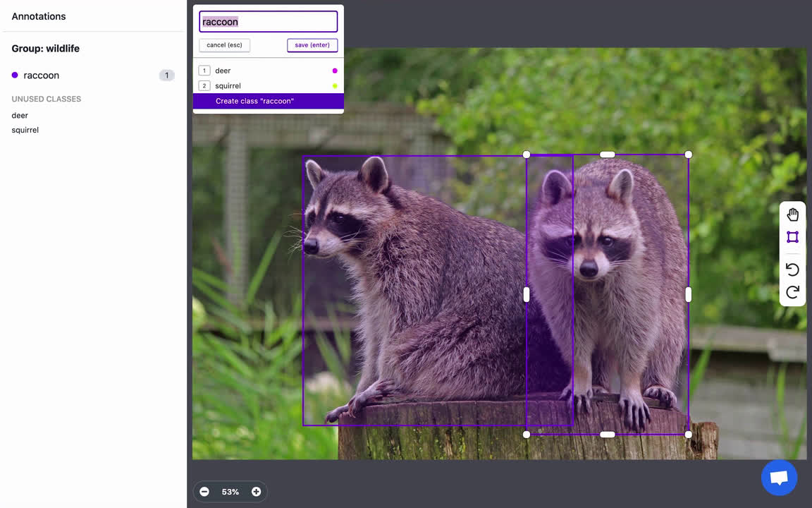This screenshot has height=508, width=812.
Task: Click the purple dot beside raccoon in sidebar
Action: (15, 75)
